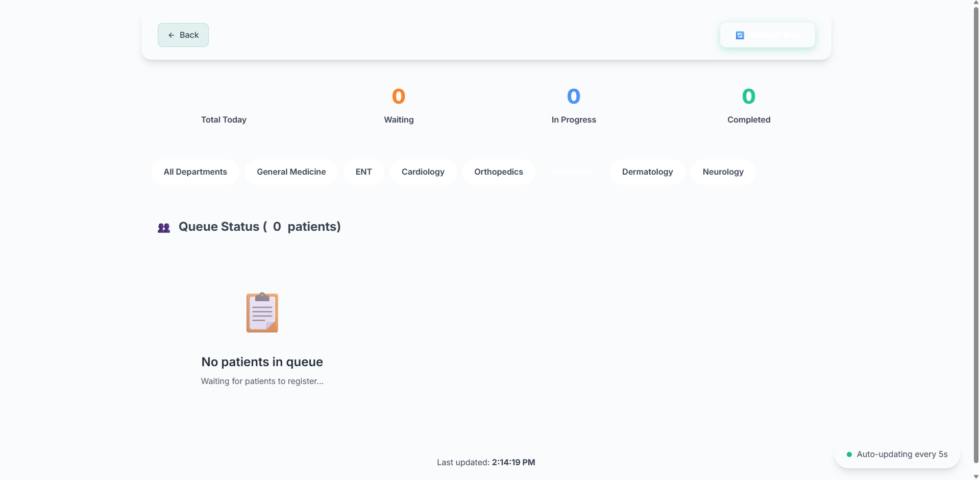Viewport: 980px width, 480px height.
Task: Click the blue refresh arrows icon
Action: (740, 35)
